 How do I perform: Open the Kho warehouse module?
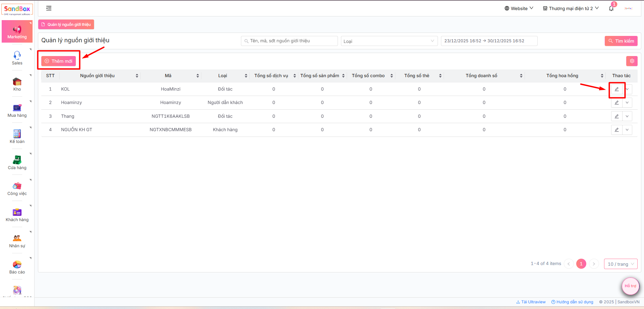[17, 84]
